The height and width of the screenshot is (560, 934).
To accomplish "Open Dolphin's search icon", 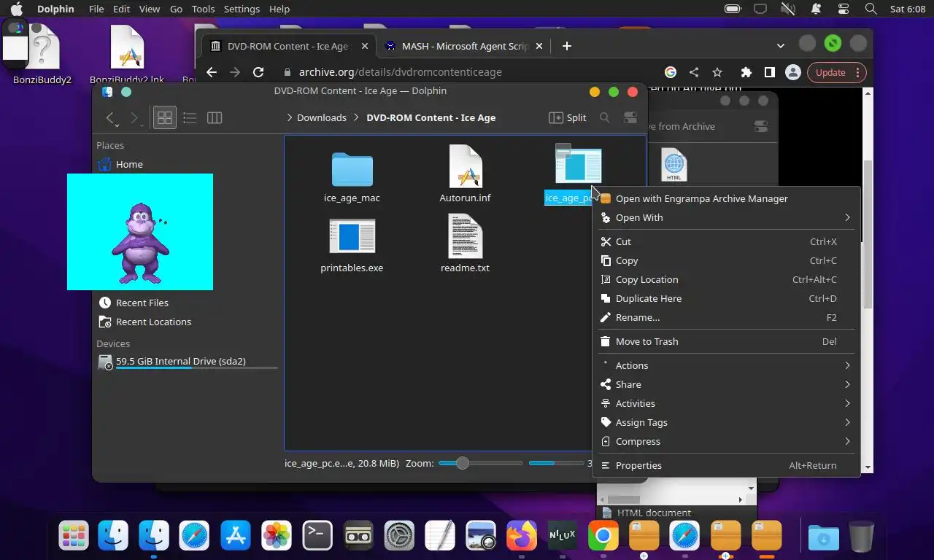I will (x=604, y=117).
